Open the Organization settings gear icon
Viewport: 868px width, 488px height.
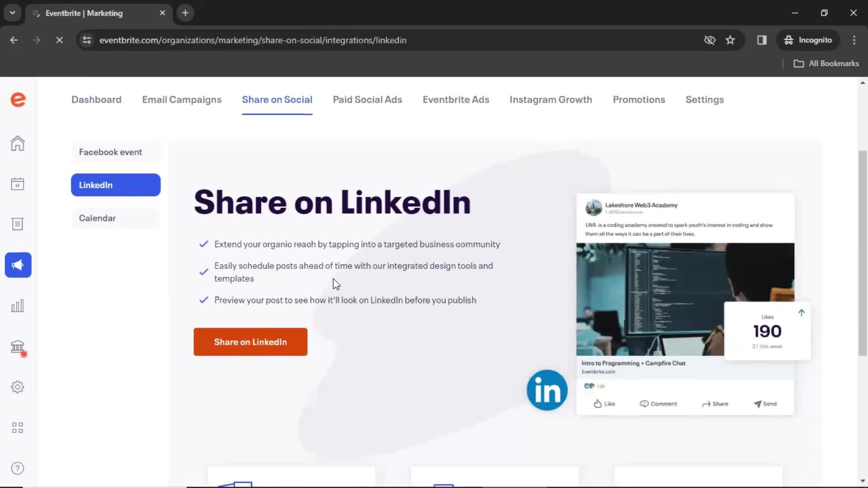coord(18,387)
